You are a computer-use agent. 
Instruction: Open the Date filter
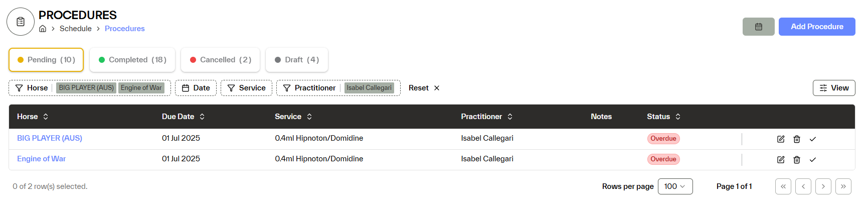click(x=196, y=88)
